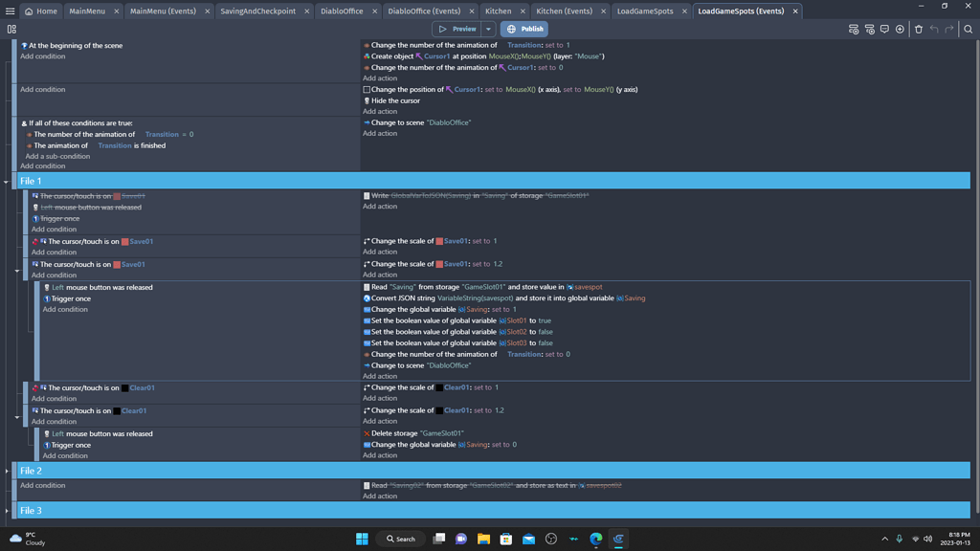Image resolution: width=980 pixels, height=551 pixels.
Task: Launch Microsoft Edge from the taskbar
Action: [596, 539]
